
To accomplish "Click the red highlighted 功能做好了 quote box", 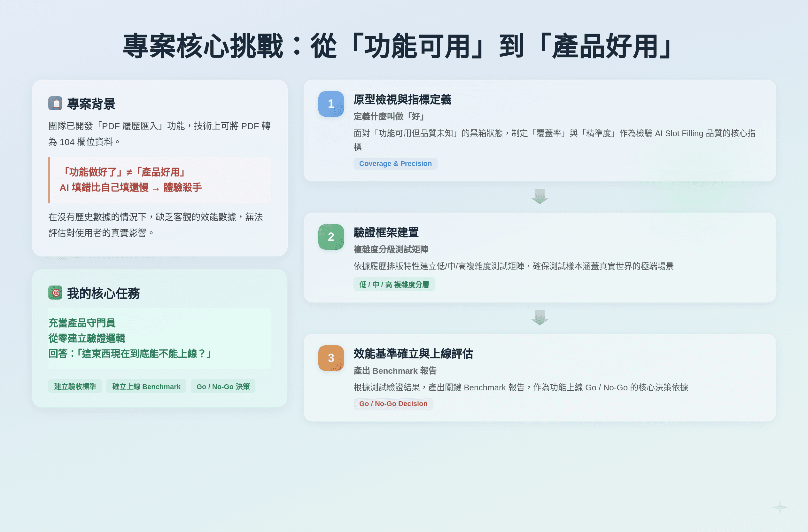I will (x=159, y=180).
